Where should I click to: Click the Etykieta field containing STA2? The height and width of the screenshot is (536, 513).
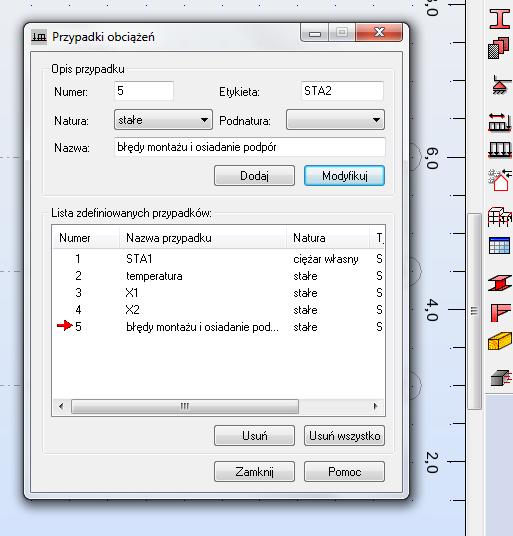pyautogui.click(x=342, y=91)
